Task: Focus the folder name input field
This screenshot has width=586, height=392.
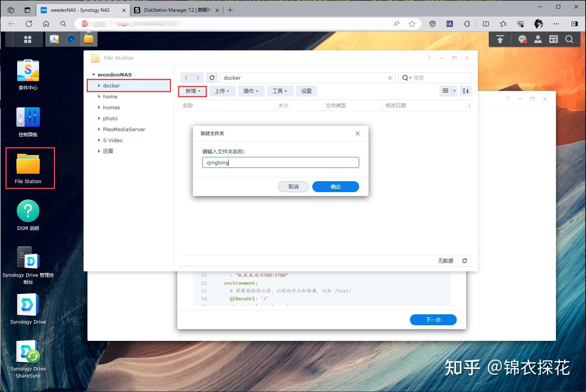Action: tap(281, 162)
